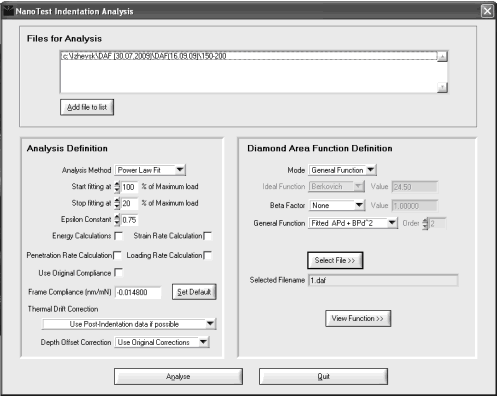Click the Add file to list button

(87, 107)
